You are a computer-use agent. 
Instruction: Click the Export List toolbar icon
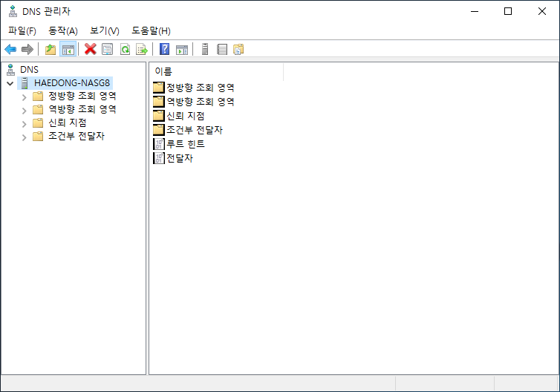click(x=142, y=49)
